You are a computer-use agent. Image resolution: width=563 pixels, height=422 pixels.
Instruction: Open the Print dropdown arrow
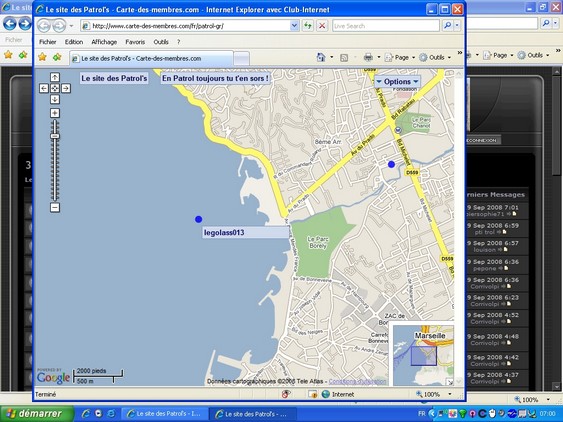click(x=378, y=57)
